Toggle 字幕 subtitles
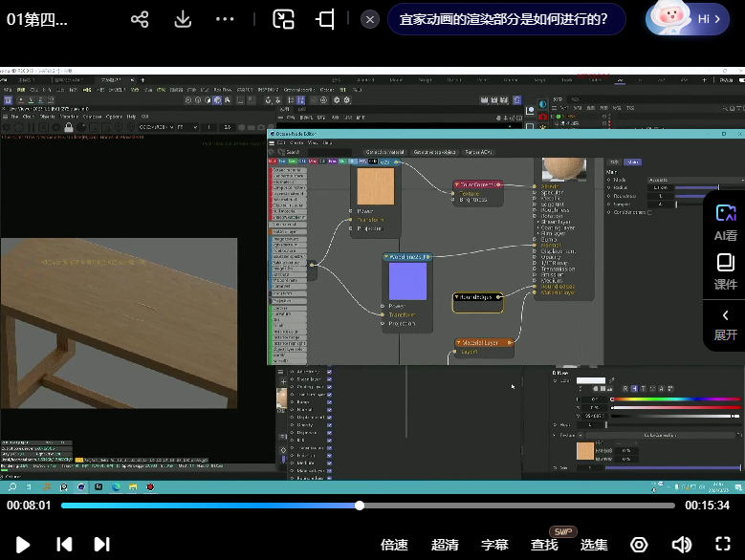Image resolution: width=745 pixels, height=560 pixels. click(494, 545)
